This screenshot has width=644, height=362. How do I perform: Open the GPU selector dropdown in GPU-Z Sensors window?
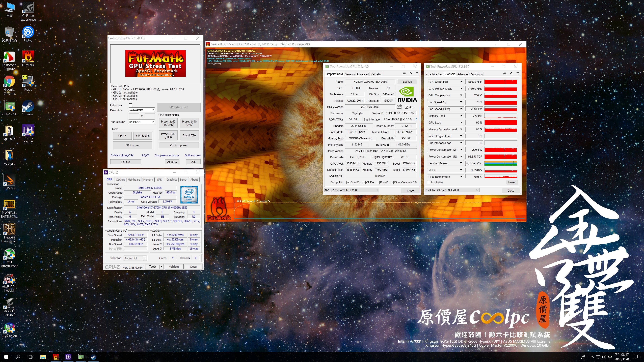click(452, 190)
